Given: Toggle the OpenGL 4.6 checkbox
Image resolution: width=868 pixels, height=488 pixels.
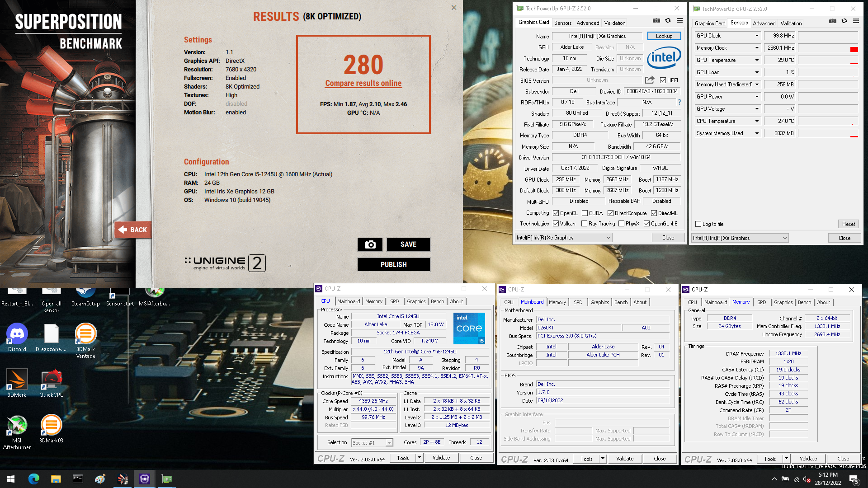Looking at the screenshot, I should click(647, 224).
